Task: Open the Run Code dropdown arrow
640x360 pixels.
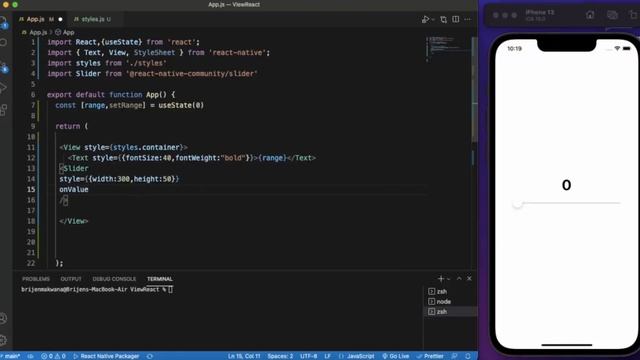Action: pos(433,19)
